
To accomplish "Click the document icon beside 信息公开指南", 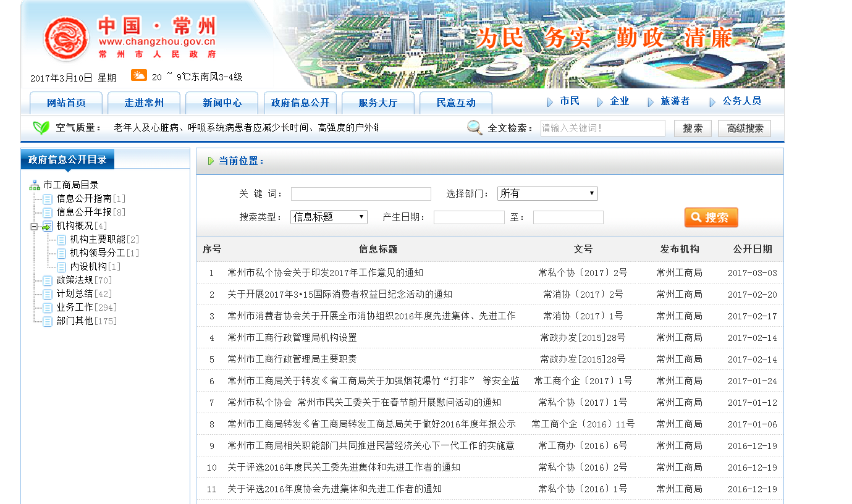I will (48, 199).
